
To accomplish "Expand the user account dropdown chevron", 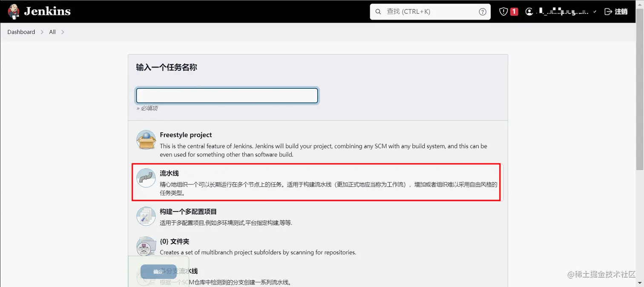I will (595, 12).
